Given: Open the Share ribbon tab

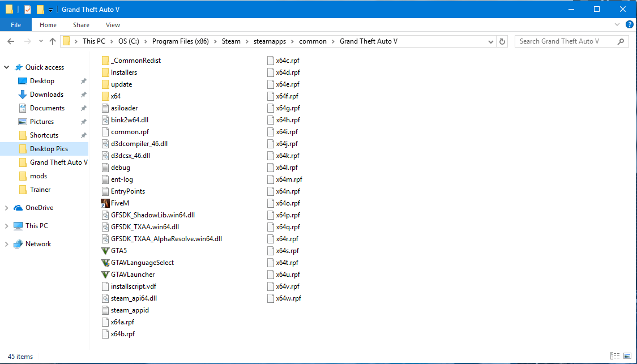Looking at the screenshot, I should coord(81,25).
